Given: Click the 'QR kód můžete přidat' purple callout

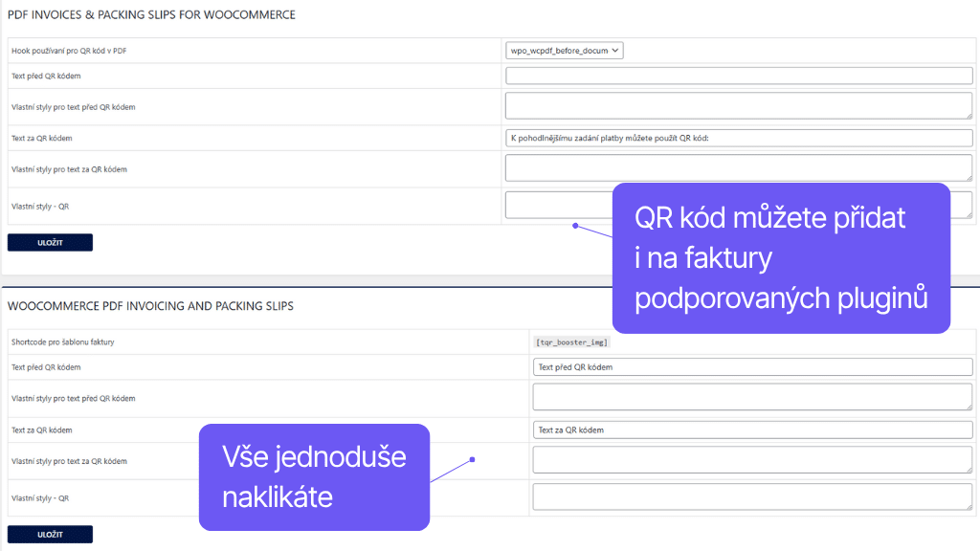Looking at the screenshot, I should (780, 258).
